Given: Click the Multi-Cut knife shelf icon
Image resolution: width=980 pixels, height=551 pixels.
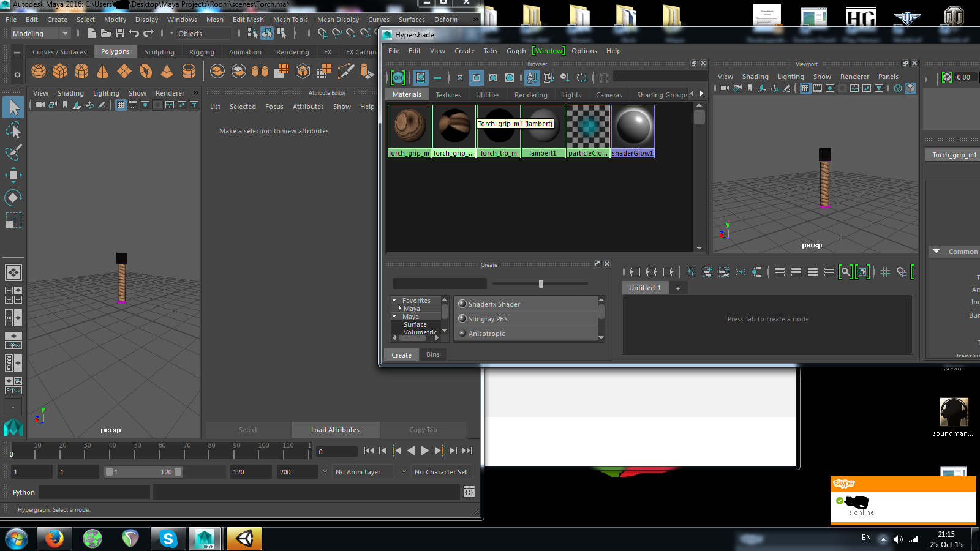Looking at the screenshot, I should 346,72.
